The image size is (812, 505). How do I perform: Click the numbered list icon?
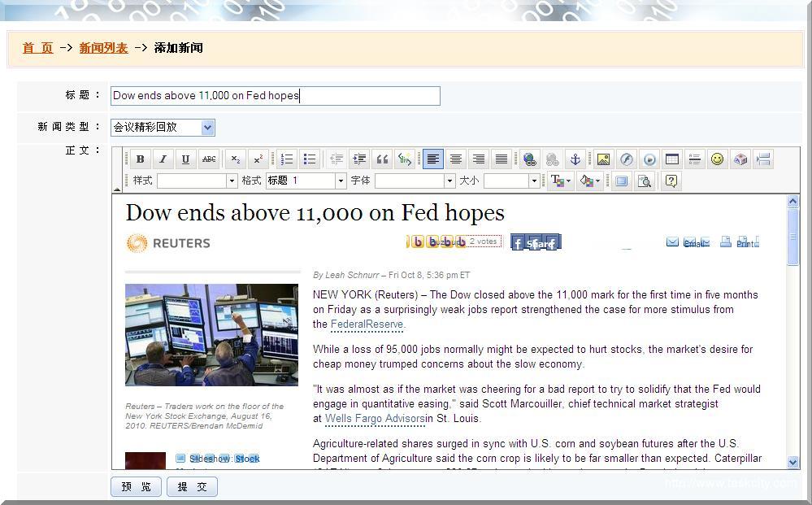286,159
